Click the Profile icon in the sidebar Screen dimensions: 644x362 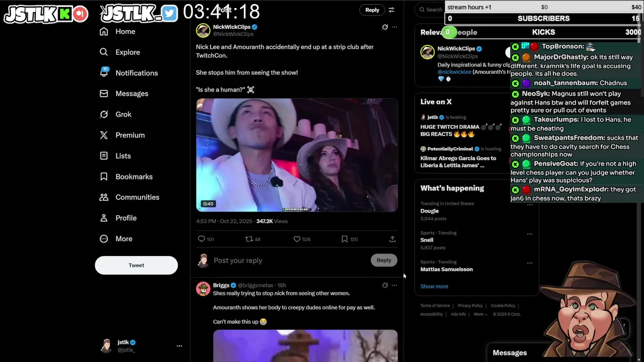(104, 218)
